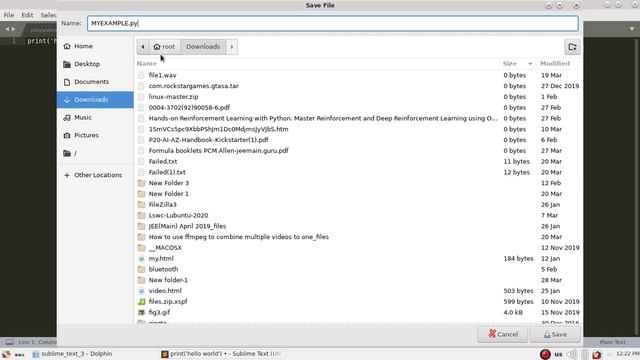Viewport: 640px width, 360px height.
Task: Select Formula booklets PCM Allen-jeemain.guru.pdf
Action: pos(358,151)
